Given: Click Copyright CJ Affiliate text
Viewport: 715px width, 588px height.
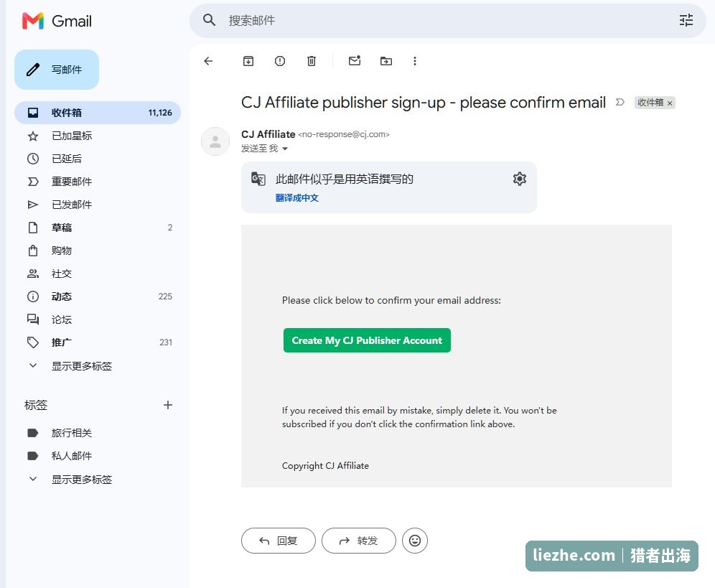Looking at the screenshot, I should [325, 466].
